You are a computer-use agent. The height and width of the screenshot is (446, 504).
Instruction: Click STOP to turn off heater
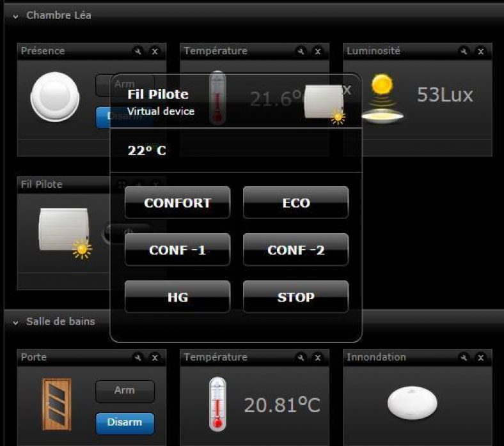(296, 297)
